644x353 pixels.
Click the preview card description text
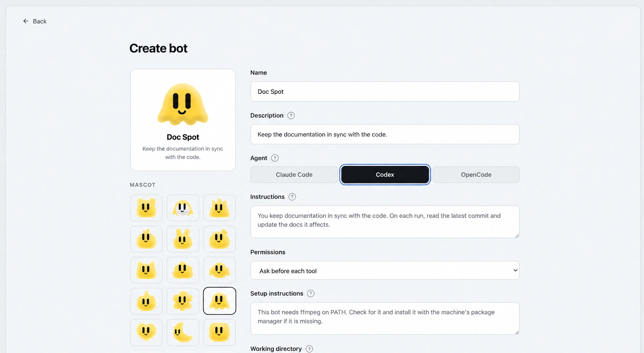pos(183,153)
